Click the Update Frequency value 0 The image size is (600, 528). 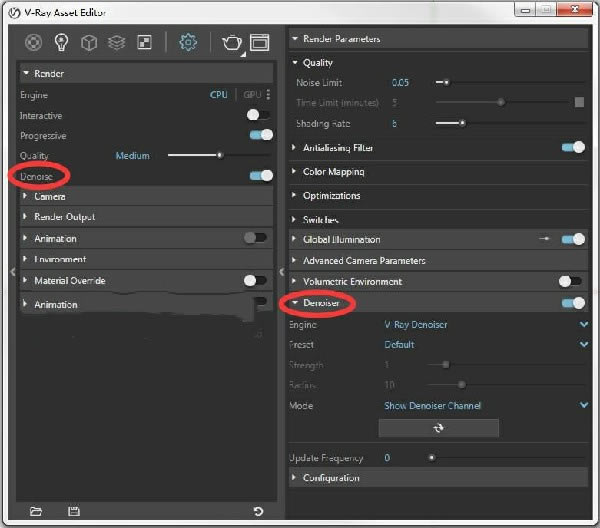click(x=387, y=458)
